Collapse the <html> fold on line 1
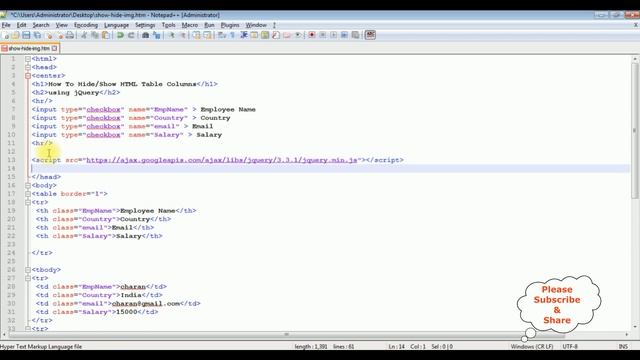This screenshot has height=360, width=640. point(28,59)
